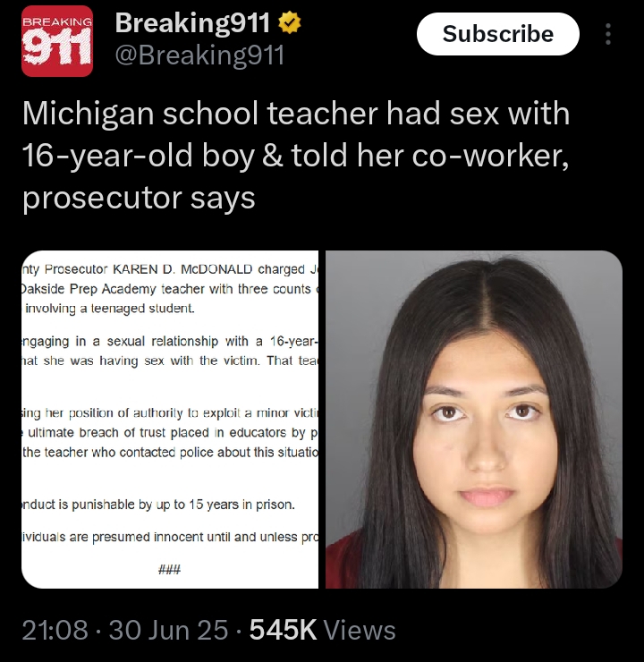This screenshot has height=662, width=644.
Task: Click the 'prosecutor says' line of the post
Action: click(139, 198)
